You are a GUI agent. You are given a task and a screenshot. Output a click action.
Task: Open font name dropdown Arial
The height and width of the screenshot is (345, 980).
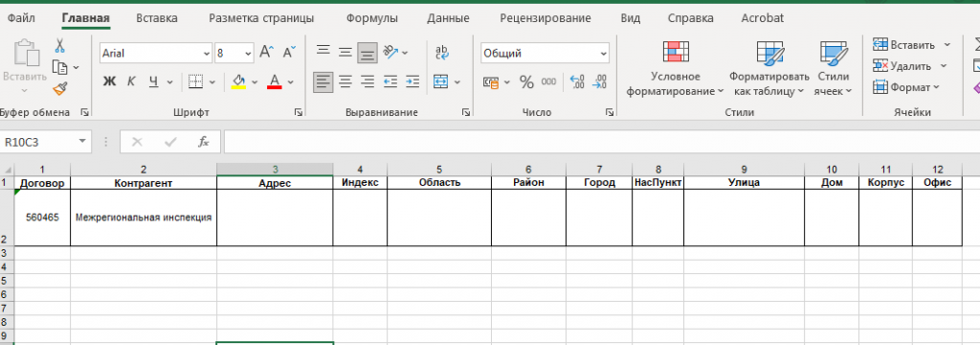[207, 54]
